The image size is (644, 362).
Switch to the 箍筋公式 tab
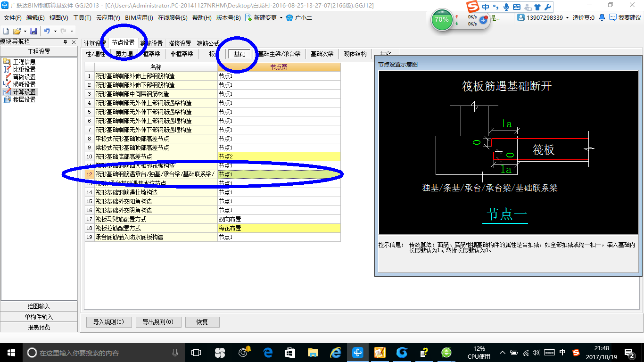(x=208, y=43)
